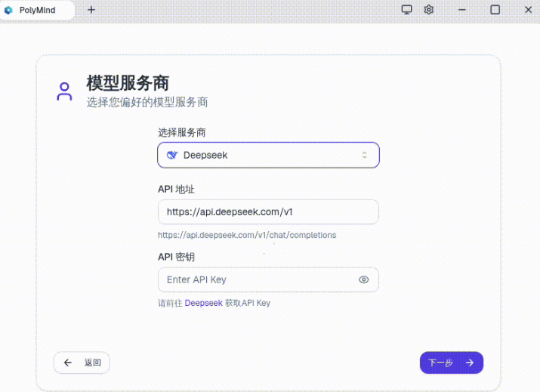Viewport: 540px width, 392px height.
Task: Click the Deepseek whale logo in selector
Action: (x=172, y=155)
